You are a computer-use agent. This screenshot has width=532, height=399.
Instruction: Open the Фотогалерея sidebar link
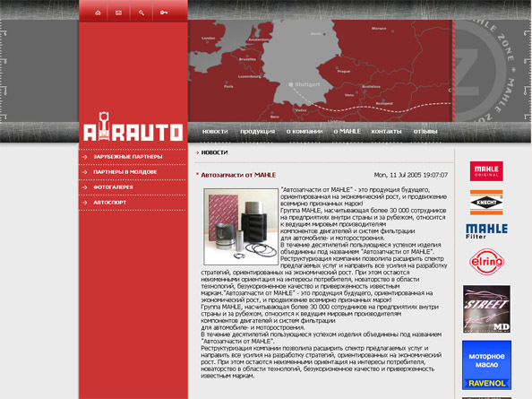click(114, 187)
